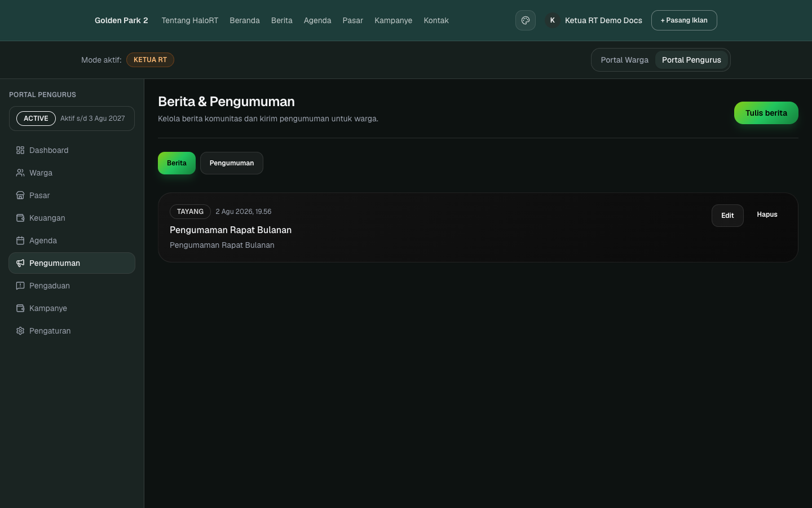Click the Golden Park 2 site title
This screenshot has width=812, height=508.
click(121, 20)
